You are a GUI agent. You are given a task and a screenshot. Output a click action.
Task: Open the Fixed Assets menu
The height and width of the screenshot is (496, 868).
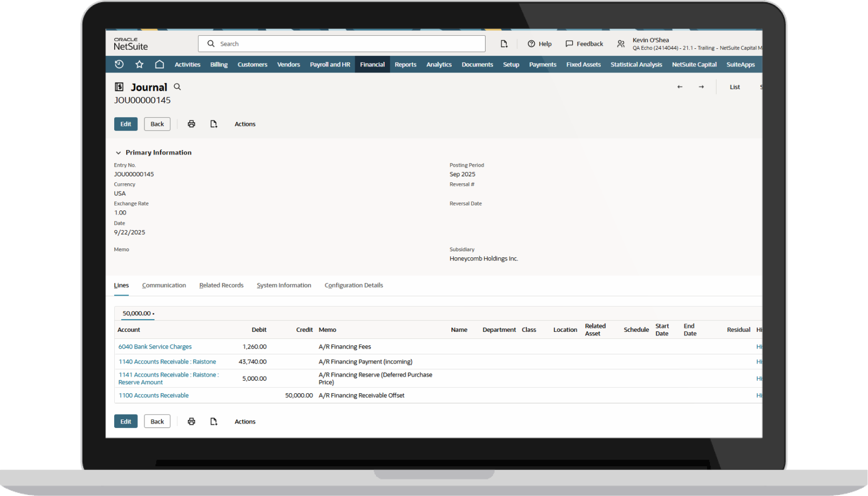(x=583, y=64)
